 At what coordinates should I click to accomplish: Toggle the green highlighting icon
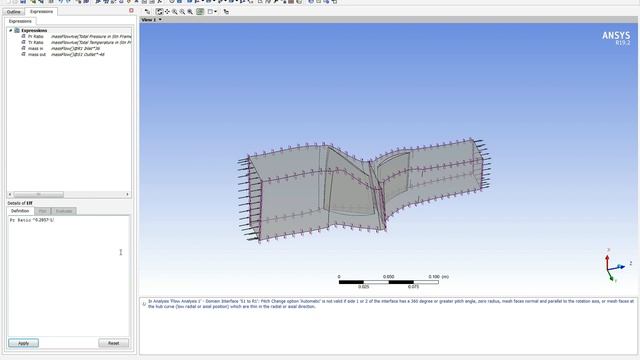click(x=200, y=12)
